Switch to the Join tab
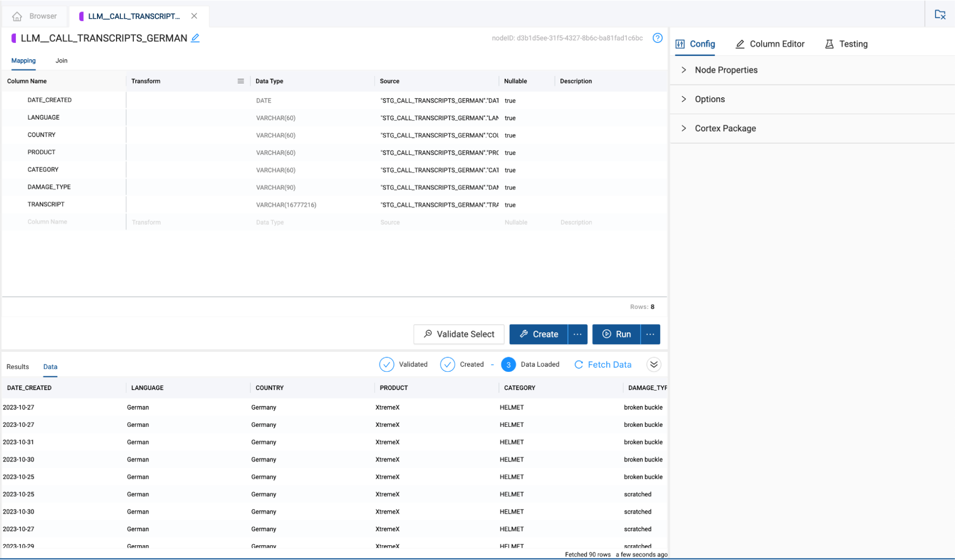This screenshot has height=560, width=955. 62,61
